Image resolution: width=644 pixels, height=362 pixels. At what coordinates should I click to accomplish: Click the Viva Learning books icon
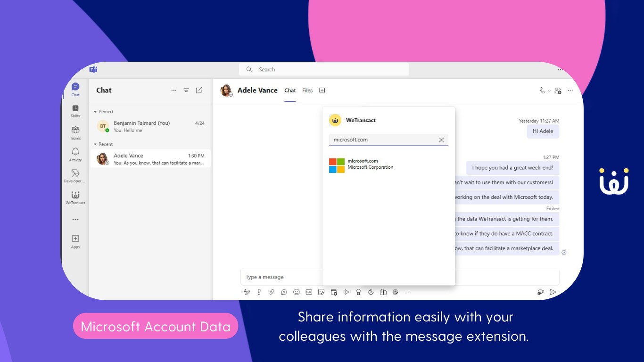[x=383, y=292]
